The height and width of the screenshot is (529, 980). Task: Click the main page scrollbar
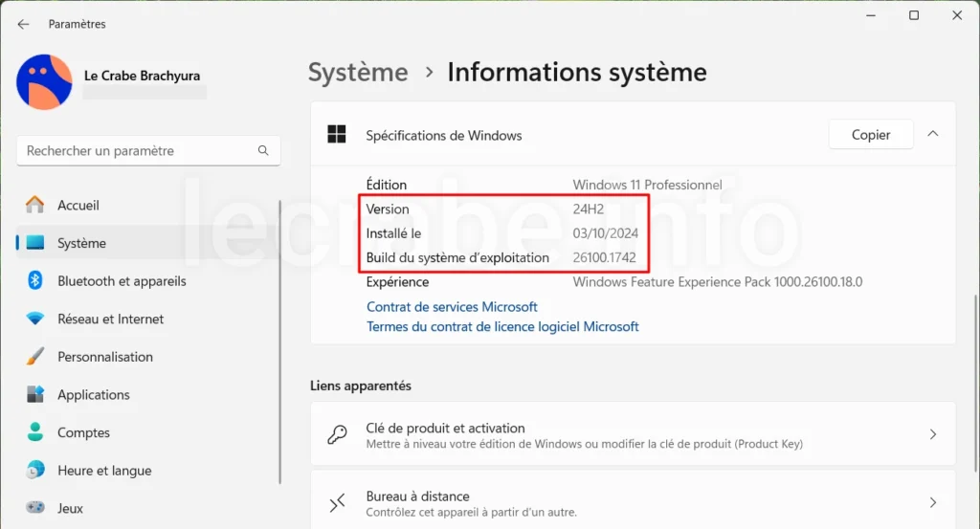pyautogui.click(x=975, y=383)
